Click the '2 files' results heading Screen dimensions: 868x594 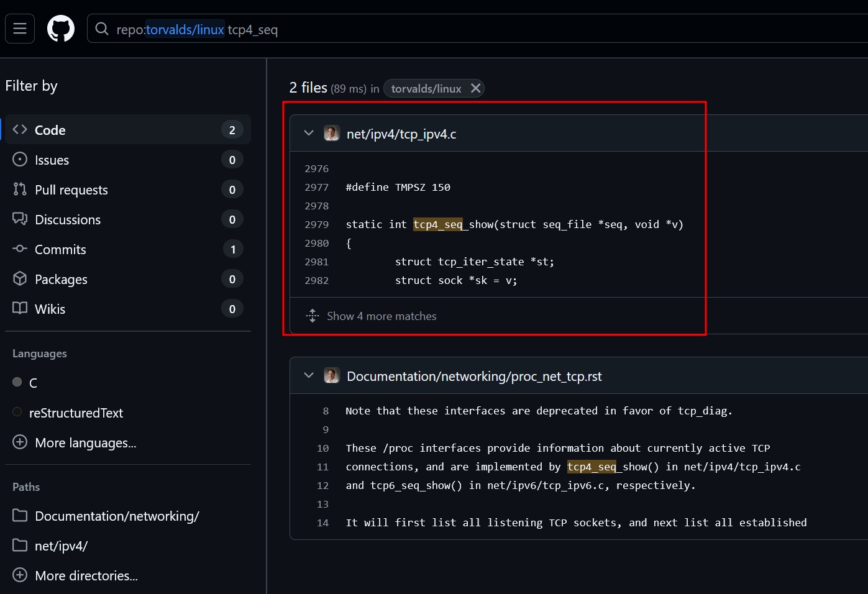coord(308,88)
